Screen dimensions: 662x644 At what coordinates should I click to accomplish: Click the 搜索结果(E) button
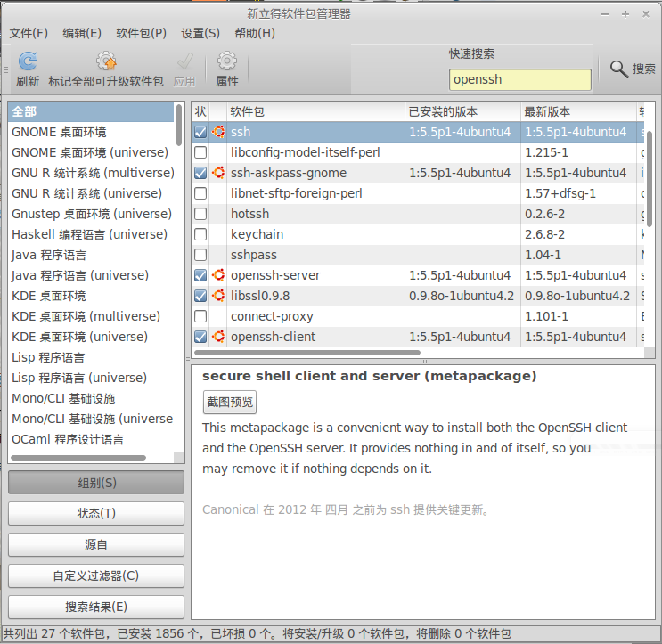(96, 607)
